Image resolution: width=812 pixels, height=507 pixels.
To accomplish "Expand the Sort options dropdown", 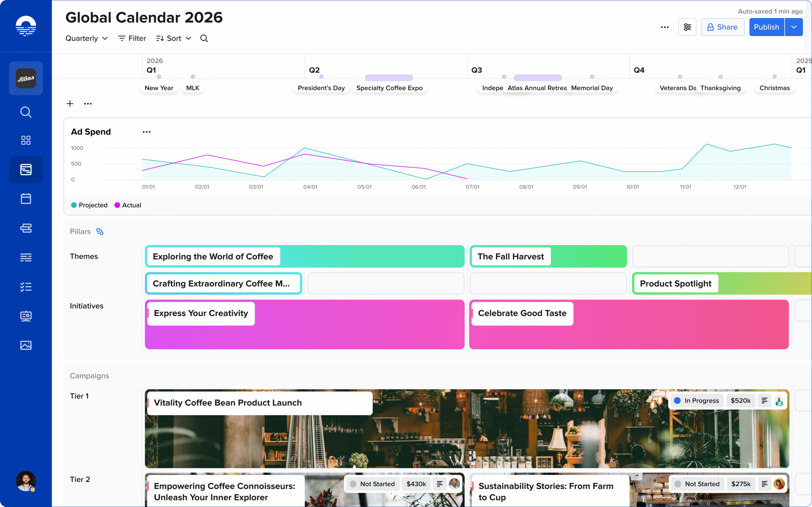I will pos(173,38).
